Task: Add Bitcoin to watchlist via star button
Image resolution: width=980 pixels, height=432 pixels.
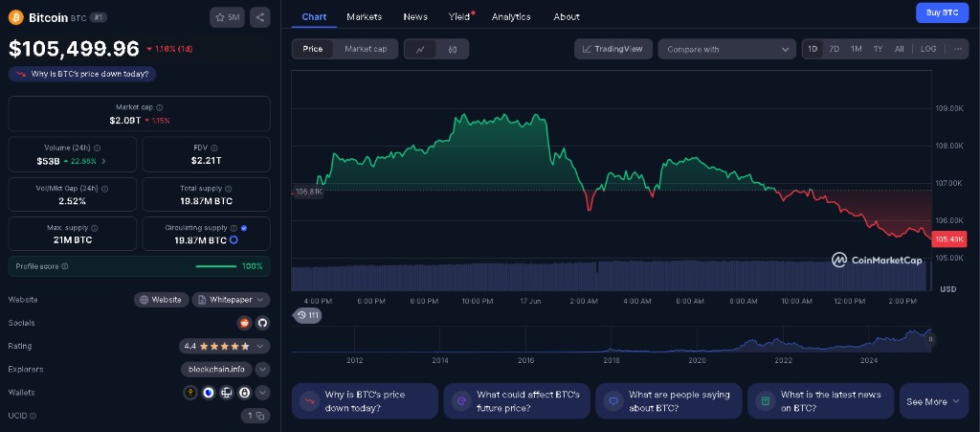Action: tap(227, 16)
